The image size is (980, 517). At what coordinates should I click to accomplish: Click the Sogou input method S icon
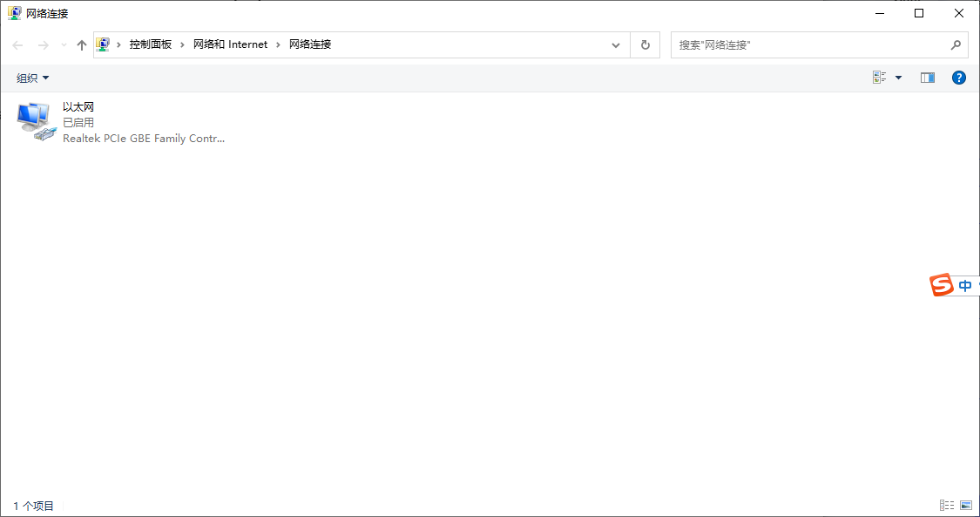point(942,285)
